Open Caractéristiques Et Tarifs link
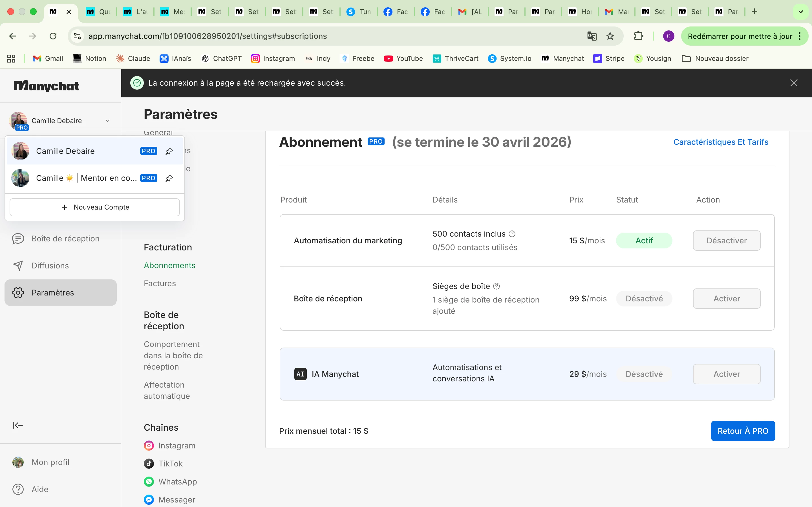The height and width of the screenshot is (507, 812). point(721,142)
